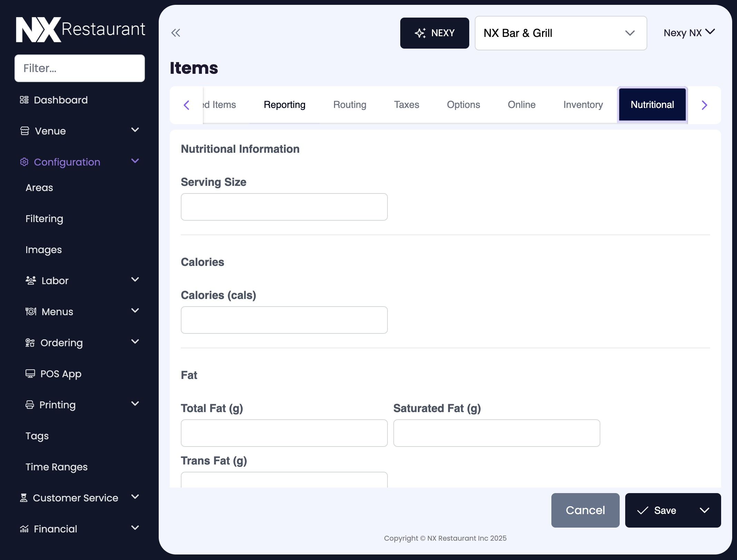Open the Save button dropdown arrow
The image size is (737, 560).
click(705, 510)
